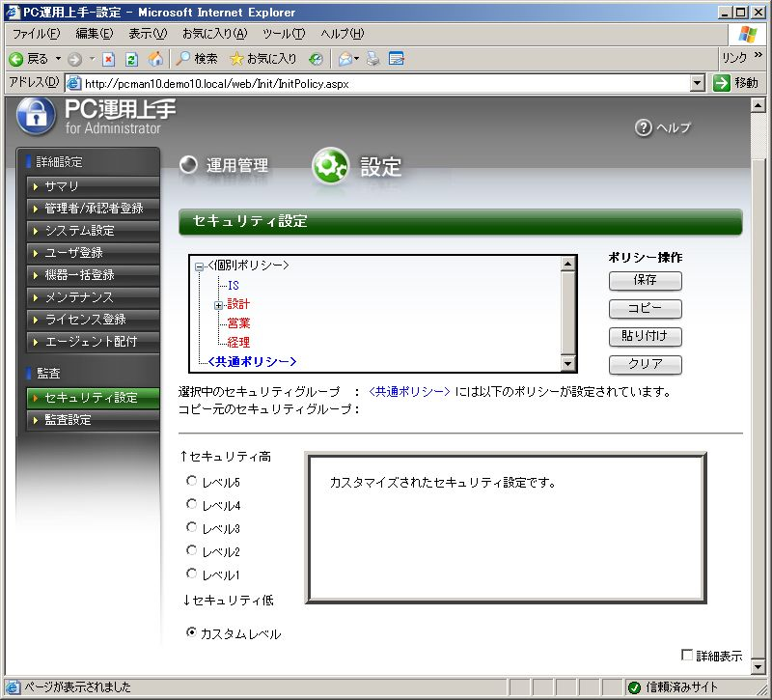772x700 pixels.
Task: Open the address bar dropdown arrow
Action: pos(698,83)
